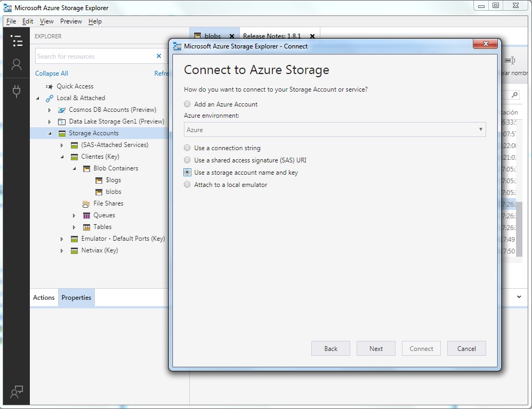Click the $logs container icon
The width and height of the screenshot is (532, 409).
(99, 181)
